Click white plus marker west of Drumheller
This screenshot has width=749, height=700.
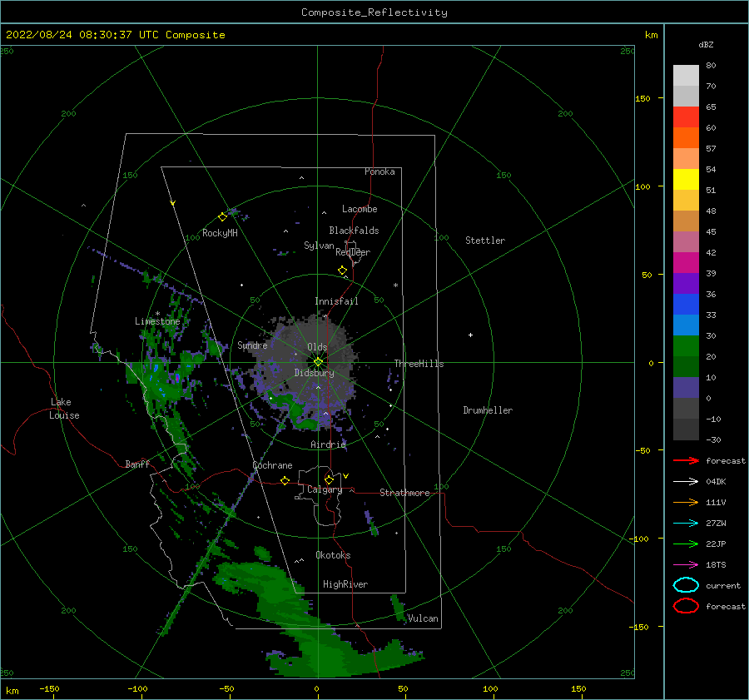click(x=470, y=335)
